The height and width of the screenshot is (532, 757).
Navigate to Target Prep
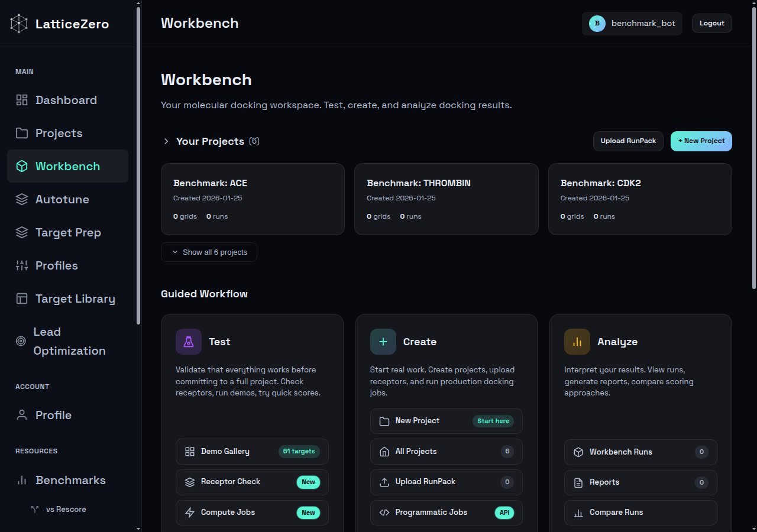[67, 232]
